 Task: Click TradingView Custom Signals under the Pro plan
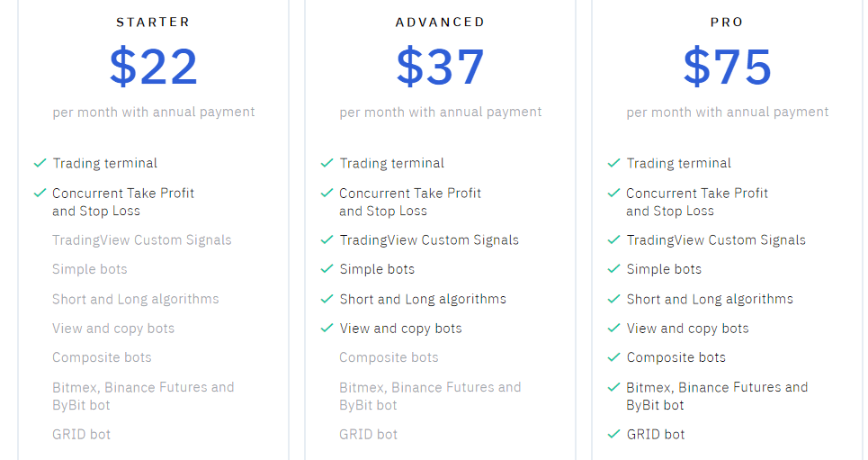[716, 240]
